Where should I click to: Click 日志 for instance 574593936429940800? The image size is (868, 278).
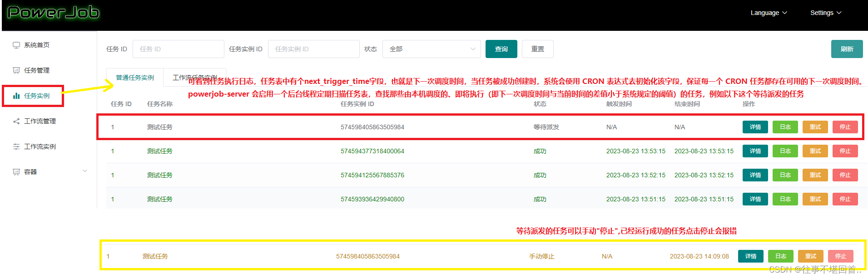pyautogui.click(x=785, y=199)
